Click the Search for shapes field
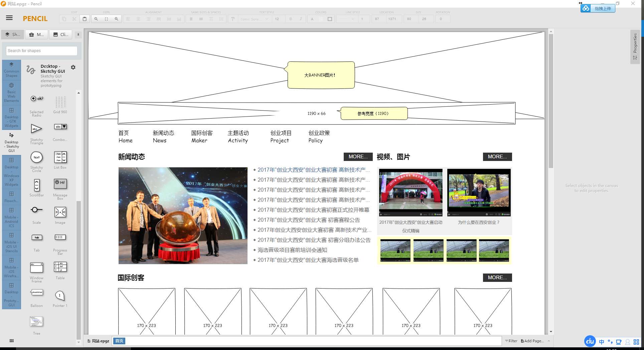Screen dimensions: 644x350 [42, 51]
